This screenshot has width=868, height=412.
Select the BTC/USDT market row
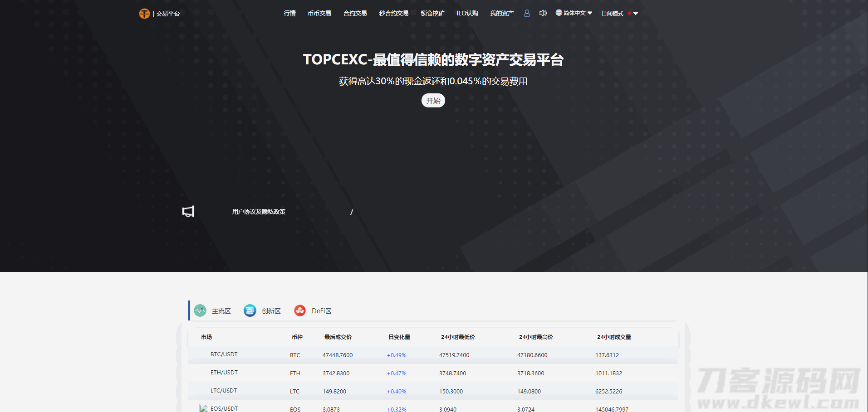(224, 354)
